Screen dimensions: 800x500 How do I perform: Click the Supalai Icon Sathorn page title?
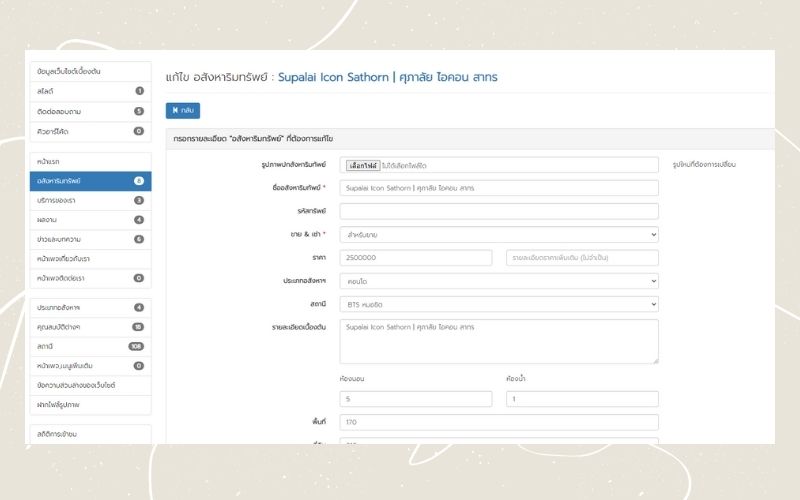pos(388,77)
